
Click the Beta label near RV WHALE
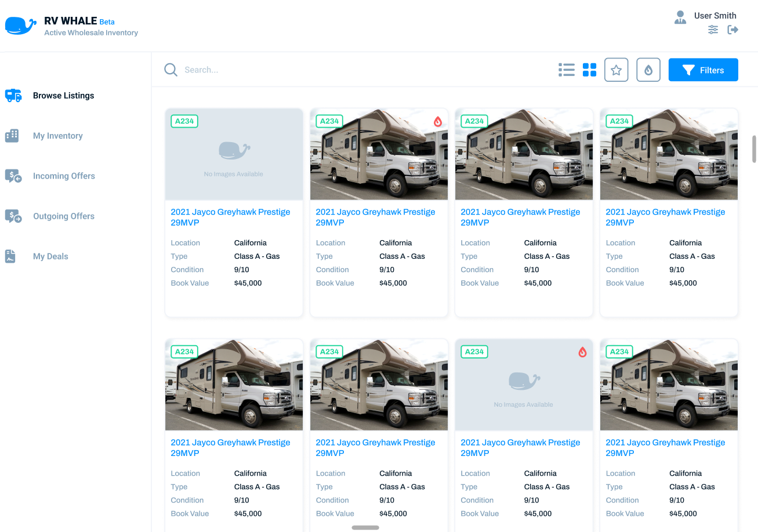tap(107, 22)
